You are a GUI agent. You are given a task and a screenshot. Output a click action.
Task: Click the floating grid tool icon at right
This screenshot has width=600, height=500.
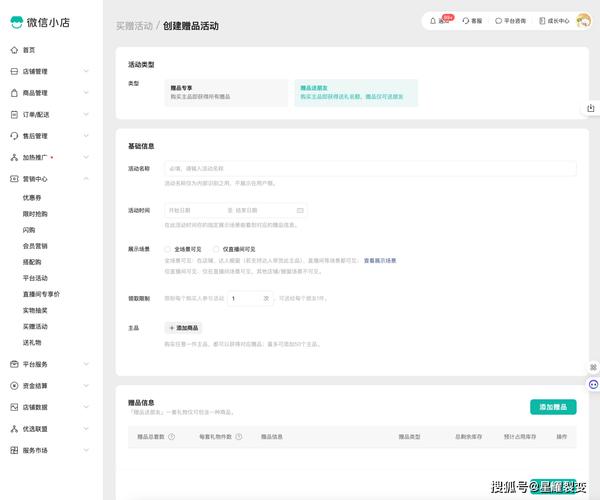593,367
